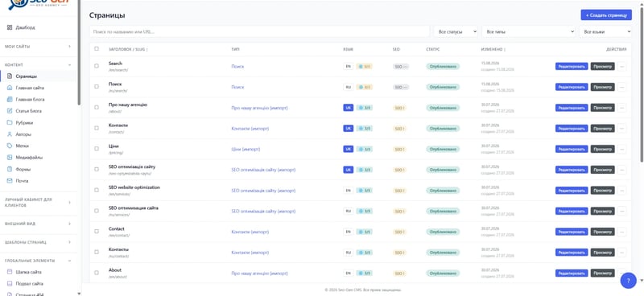Click the SEO website optimization page title
Image resolution: width=644 pixels, height=296 pixels.
click(x=134, y=187)
